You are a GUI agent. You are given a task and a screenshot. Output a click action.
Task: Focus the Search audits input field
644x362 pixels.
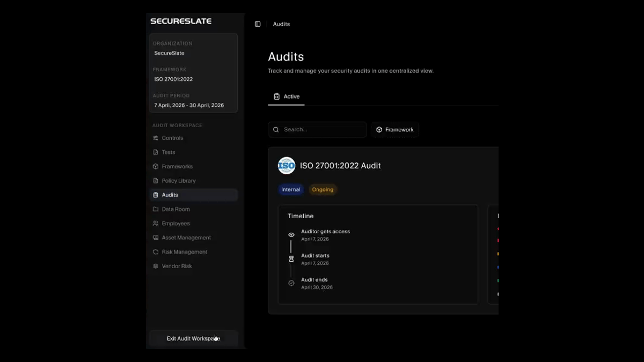[x=317, y=130]
